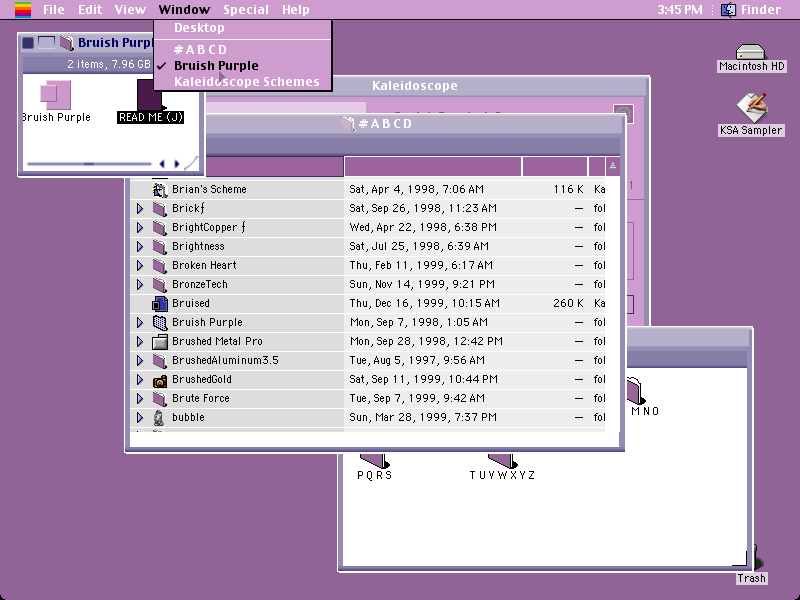
Task: Select the READ ME (J) document icon
Action: click(150, 95)
